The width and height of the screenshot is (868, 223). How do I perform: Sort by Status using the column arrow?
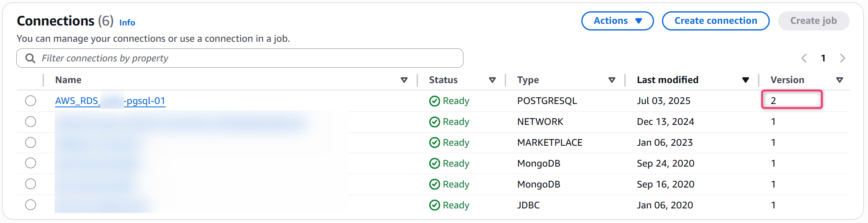click(492, 80)
